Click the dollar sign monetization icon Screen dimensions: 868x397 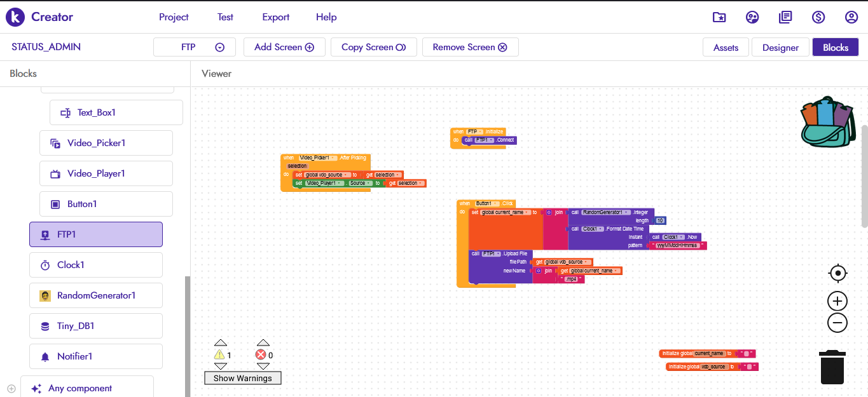[818, 17]
